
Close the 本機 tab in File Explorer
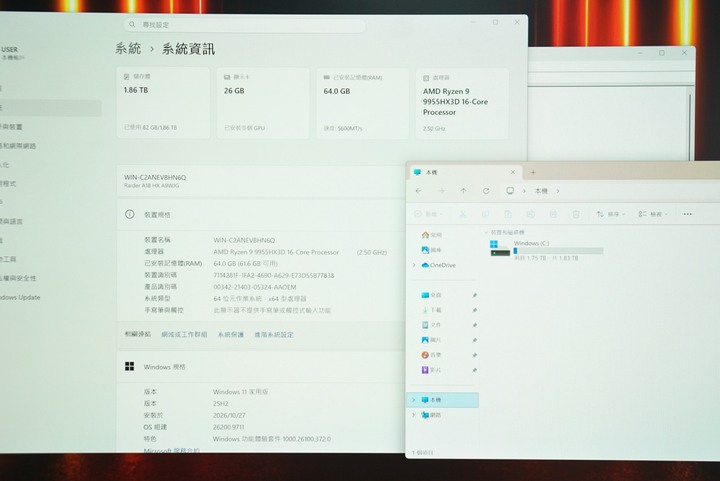pos(512,172)
